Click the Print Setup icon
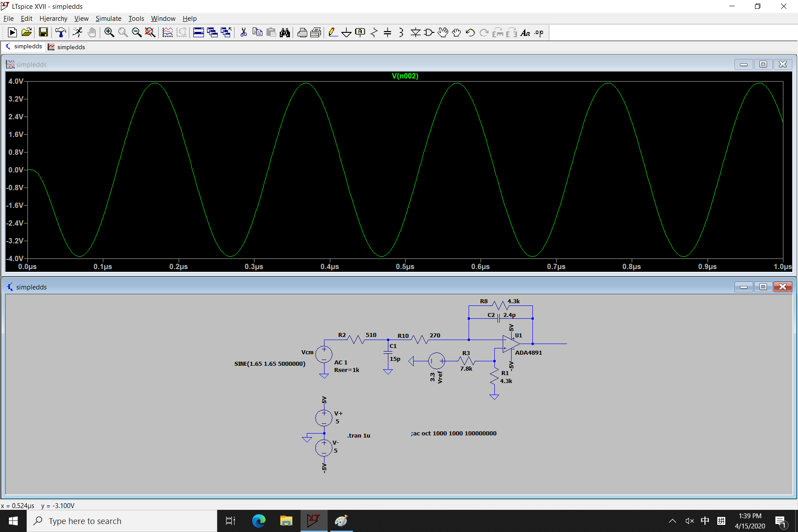The height and width of the screenshot is (532, 798). tap(316, 32)
